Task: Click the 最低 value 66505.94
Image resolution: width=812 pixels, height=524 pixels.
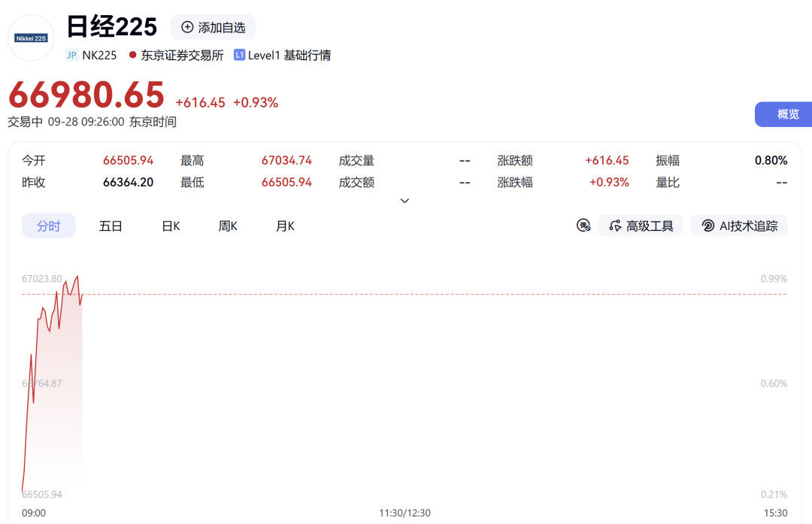Action: (x=286, y=182)
